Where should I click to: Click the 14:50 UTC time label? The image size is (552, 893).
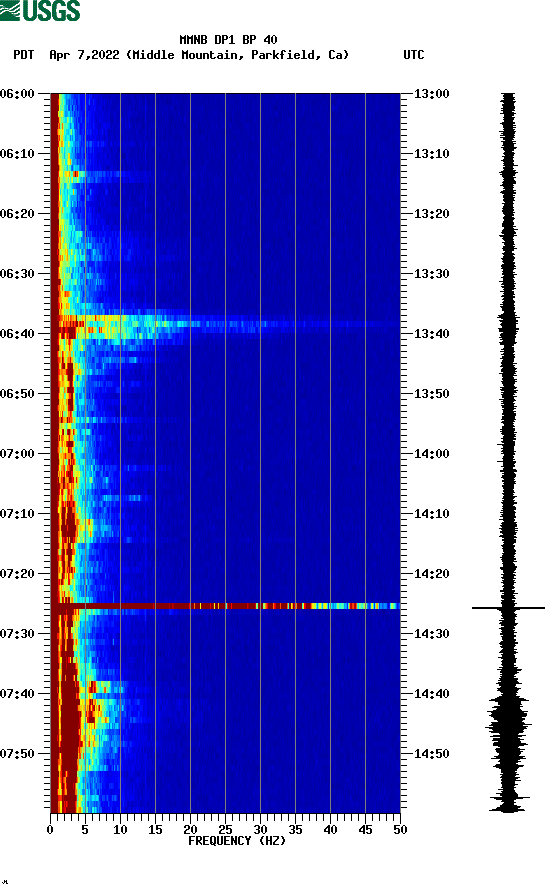pyautogui.click(x=431, y=753)
